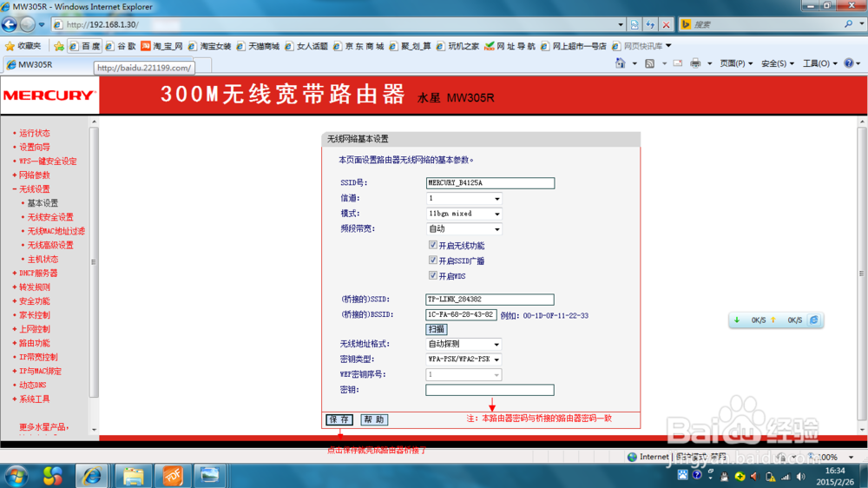Toggle the 开启SSID广播 checkbox
Screen dimensions: 868x488
click(433, 260)
